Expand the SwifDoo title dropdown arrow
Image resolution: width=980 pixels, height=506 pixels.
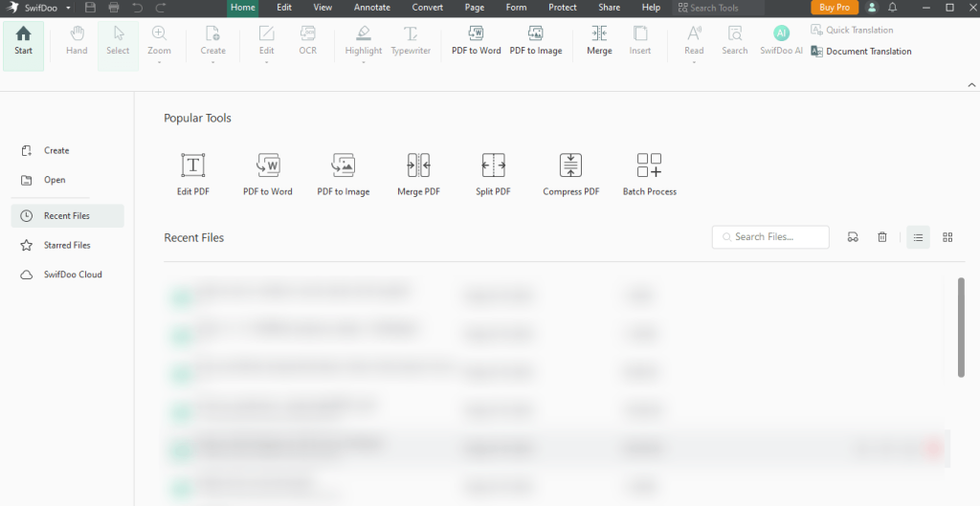[68, 8]
